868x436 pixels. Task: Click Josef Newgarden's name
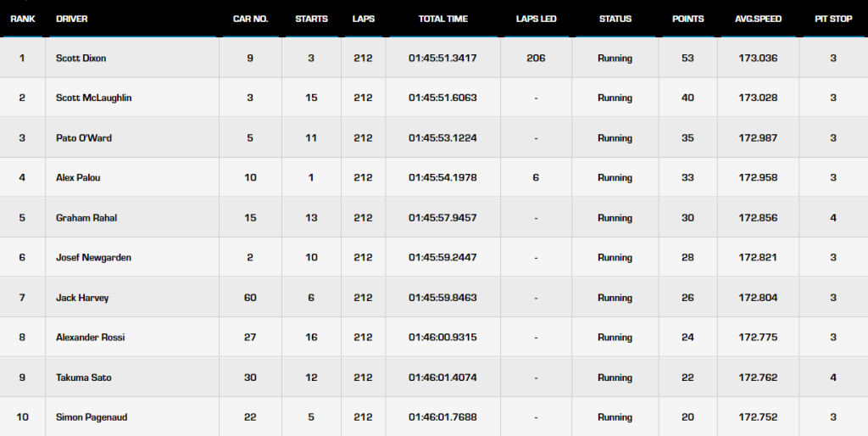pyautogui.click(x=93, y=258)
